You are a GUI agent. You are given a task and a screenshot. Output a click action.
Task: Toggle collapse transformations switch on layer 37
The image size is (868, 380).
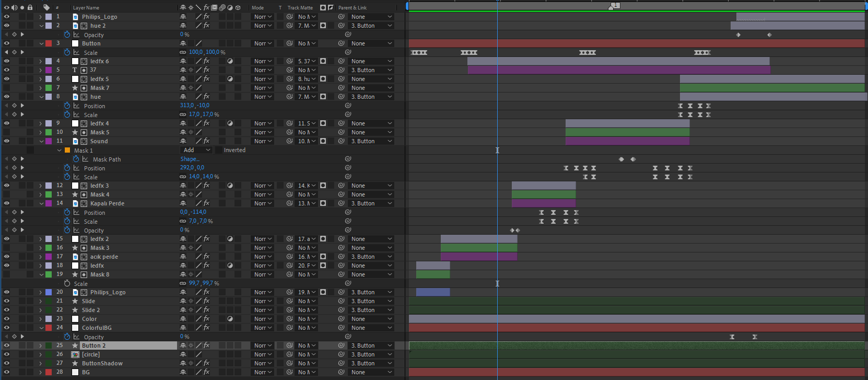(x=191, y=70)
